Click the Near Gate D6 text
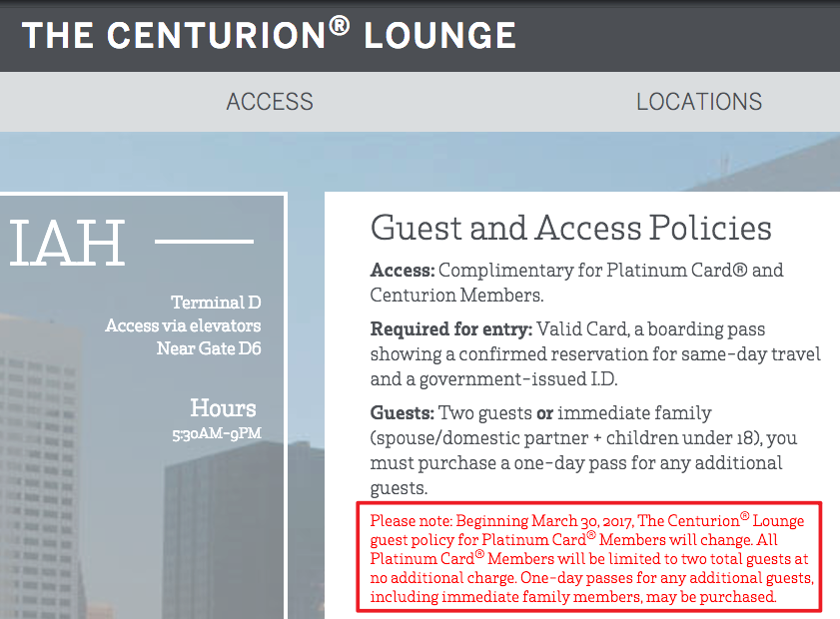840x619 pixels. tap(209, 348)
